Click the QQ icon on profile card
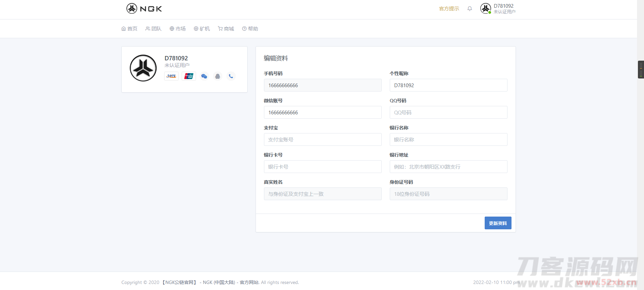The height and width of the screenshot is (290, 644). coord(217,76)
